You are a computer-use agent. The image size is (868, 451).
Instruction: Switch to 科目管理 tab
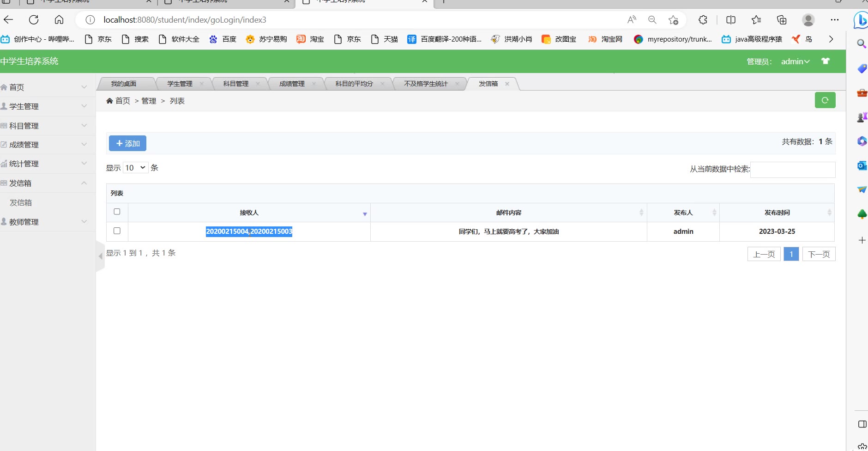235,84
